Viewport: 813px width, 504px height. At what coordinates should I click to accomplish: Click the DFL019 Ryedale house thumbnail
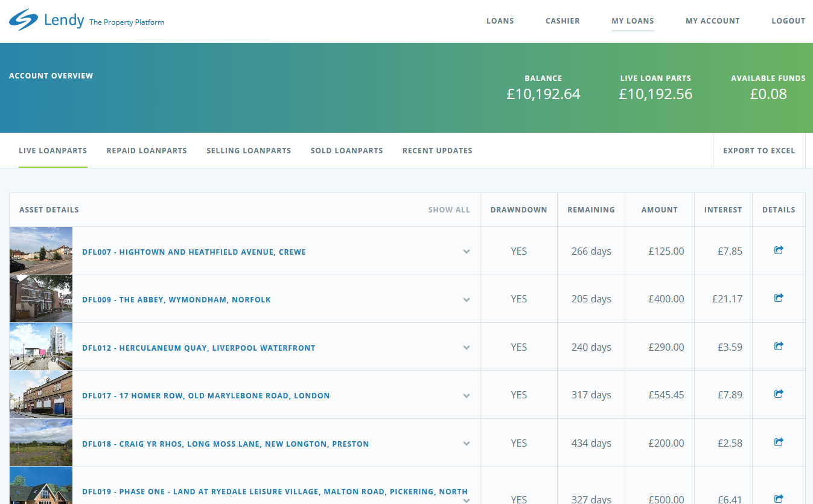[x=41, y=485]
